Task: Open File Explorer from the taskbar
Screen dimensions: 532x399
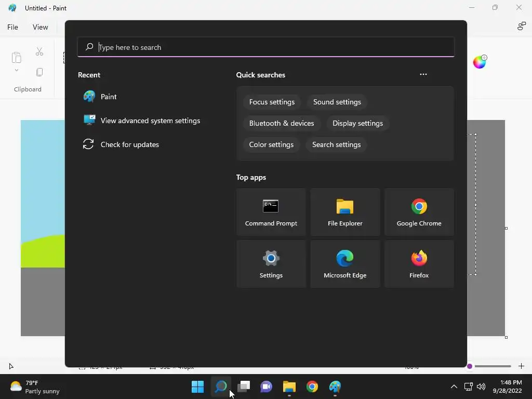Action: coord(289,387)
